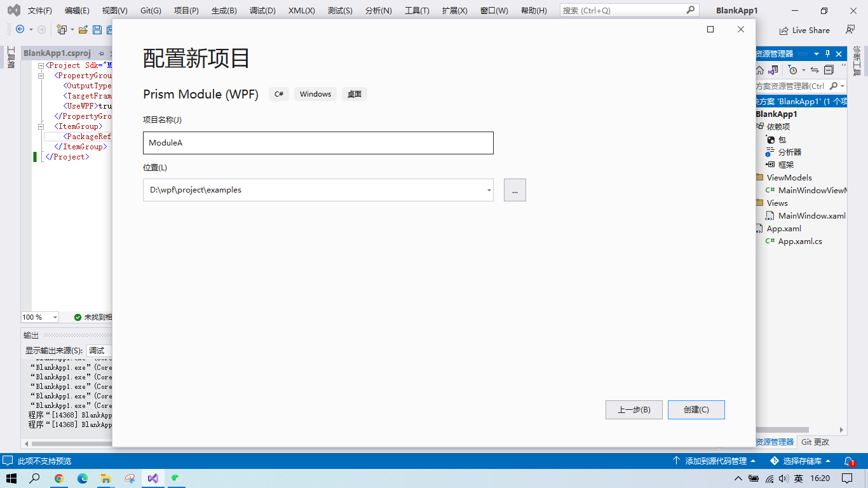The image size is (868, 488).
Task: Open the 视图(V) menu
Action: pos(115,11)
